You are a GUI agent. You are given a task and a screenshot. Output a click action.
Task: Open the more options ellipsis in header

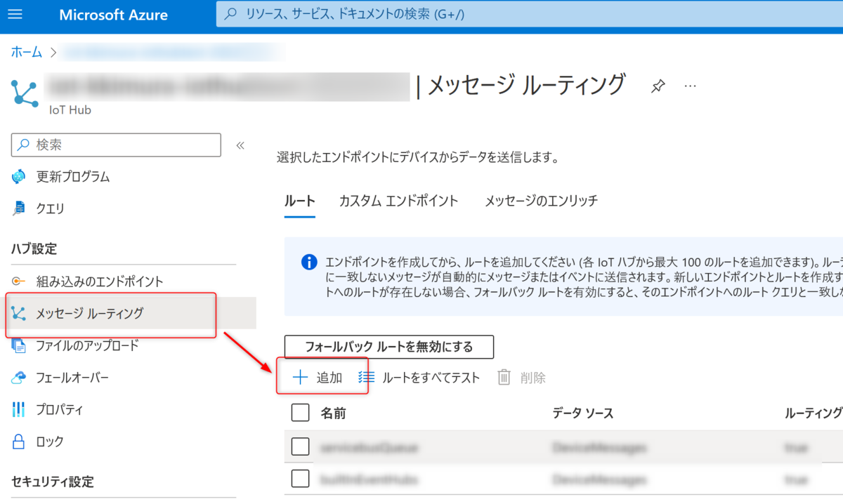tap(691, 86)
